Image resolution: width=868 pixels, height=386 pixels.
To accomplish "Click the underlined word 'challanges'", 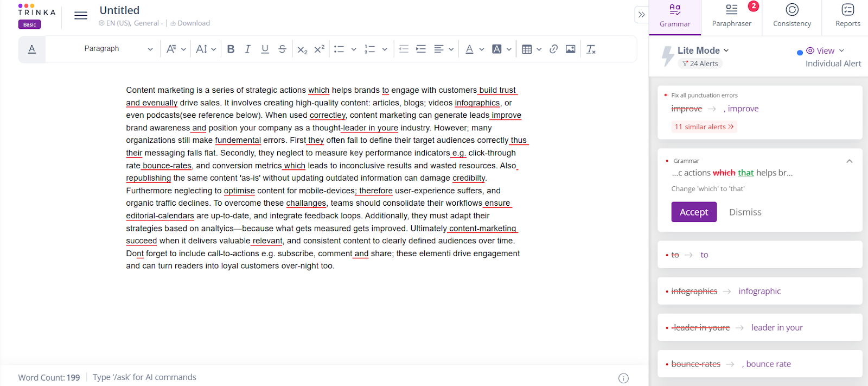I will (306, 203).
